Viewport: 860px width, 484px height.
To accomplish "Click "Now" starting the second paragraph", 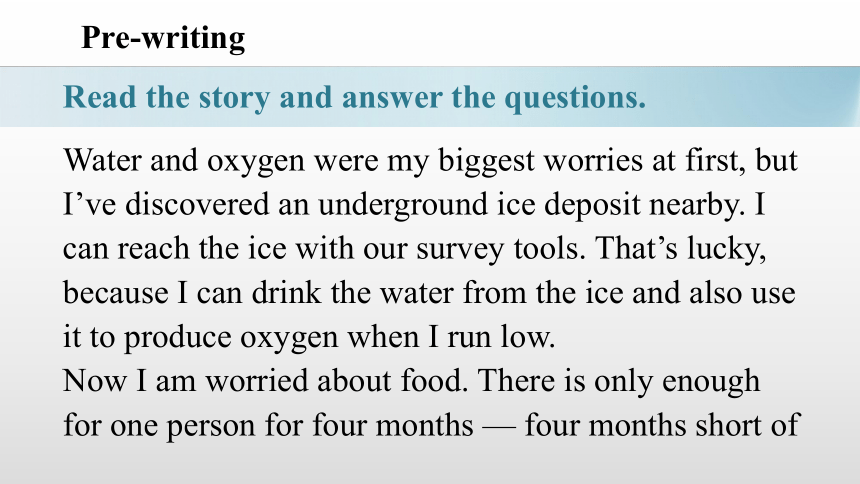I will [95, 381].
